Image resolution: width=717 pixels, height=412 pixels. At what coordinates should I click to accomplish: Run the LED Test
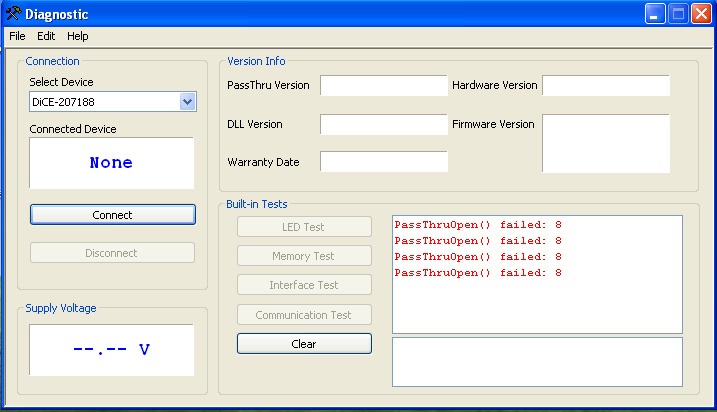click(304, 227)
